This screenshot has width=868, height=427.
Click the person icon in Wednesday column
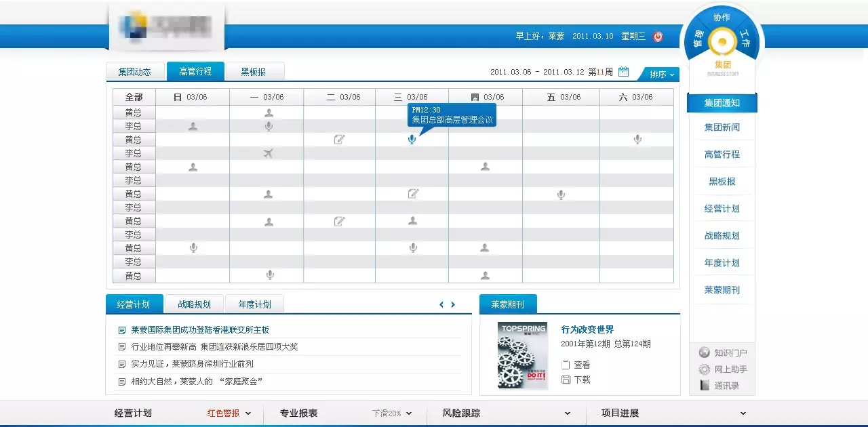(412, 221)
